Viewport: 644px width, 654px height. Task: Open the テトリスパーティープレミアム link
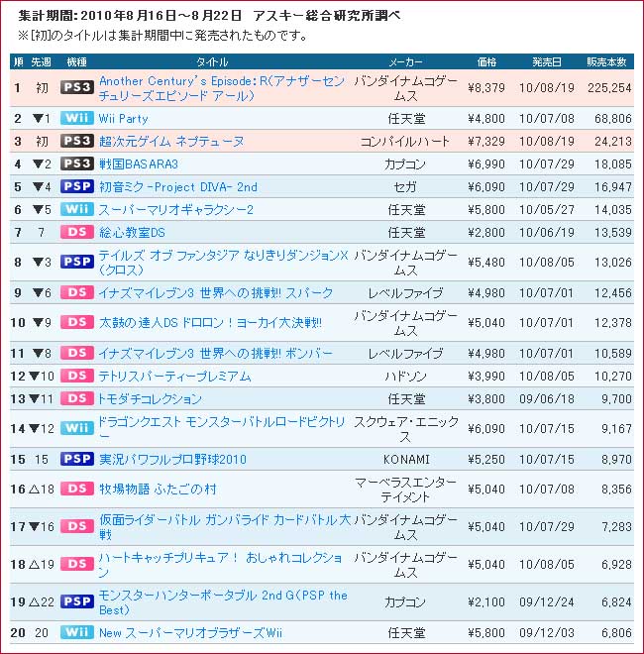click(x=174, y=377)
